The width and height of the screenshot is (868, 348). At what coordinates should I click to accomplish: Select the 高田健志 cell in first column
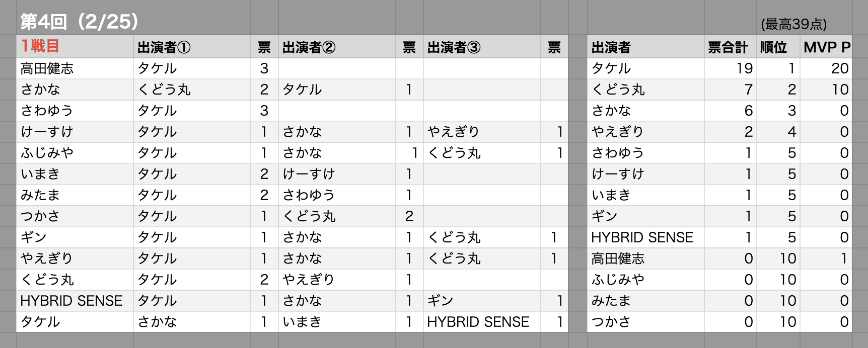(x=75, y=68)
